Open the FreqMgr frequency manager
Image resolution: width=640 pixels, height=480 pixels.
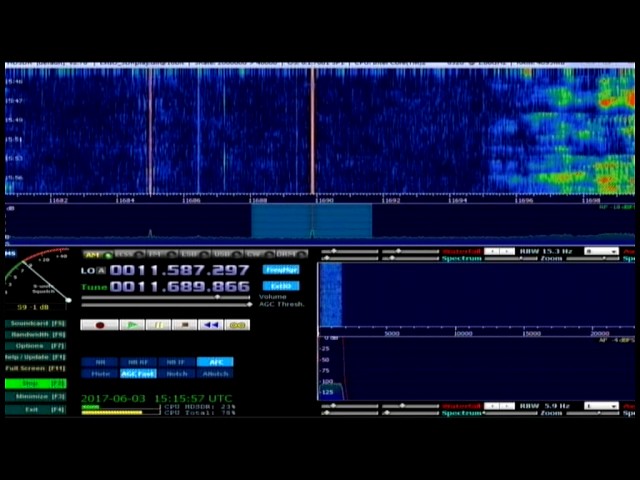click(x=281, y=270)
